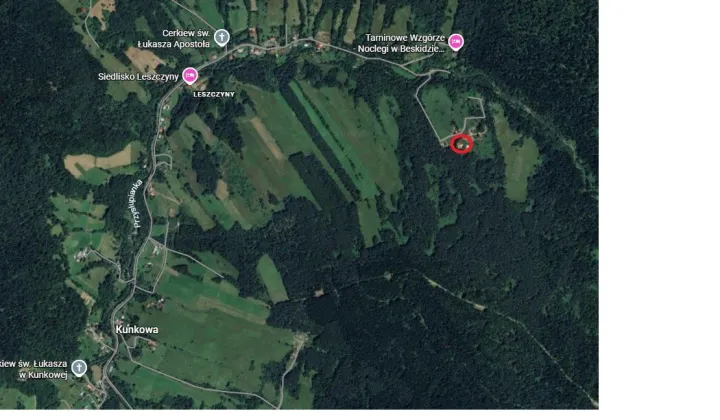The image size is (720, 420).
Task: Click the tan harvested field west of the road
Action: point(98,160)
